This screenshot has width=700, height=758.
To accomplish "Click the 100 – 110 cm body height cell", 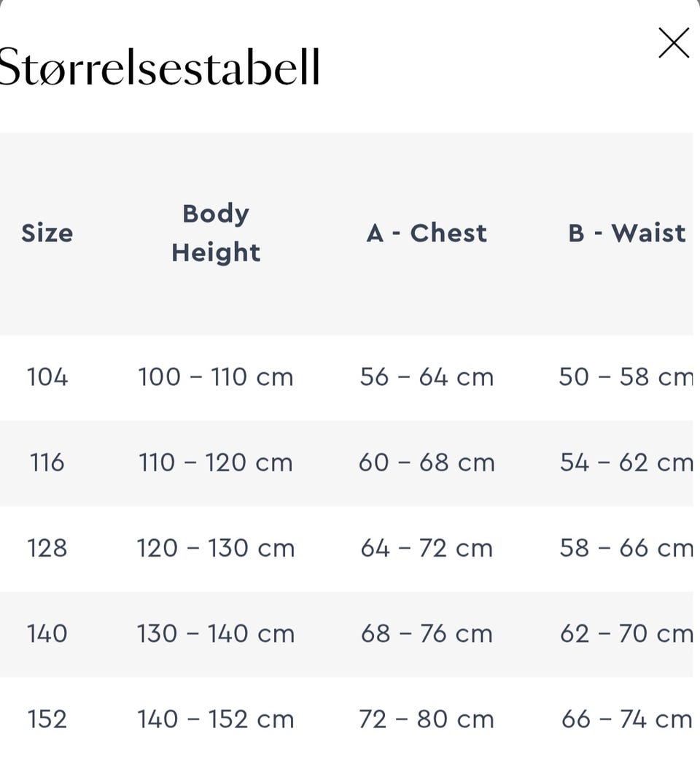I will click(216, 377).
